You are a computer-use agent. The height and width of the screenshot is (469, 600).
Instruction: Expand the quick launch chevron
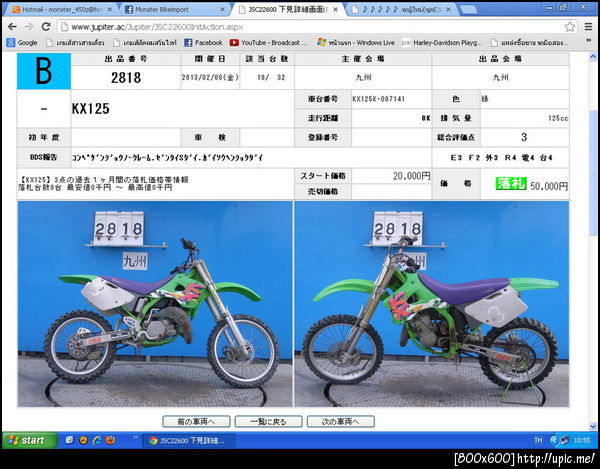click(x=135, y=437)
